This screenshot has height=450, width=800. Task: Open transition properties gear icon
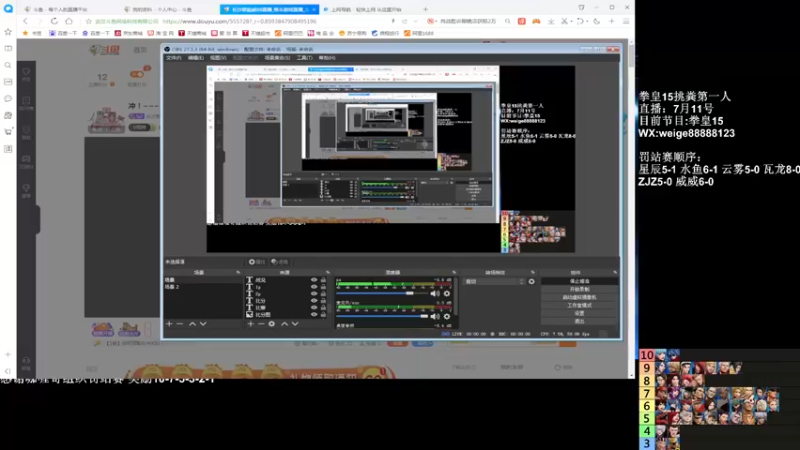click(532, 282)
